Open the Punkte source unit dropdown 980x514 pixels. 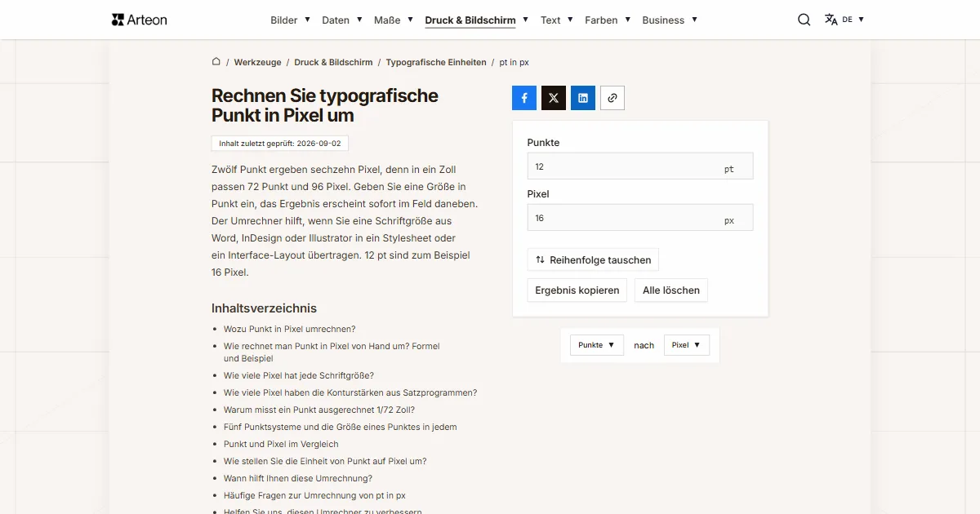click(597, 345)
